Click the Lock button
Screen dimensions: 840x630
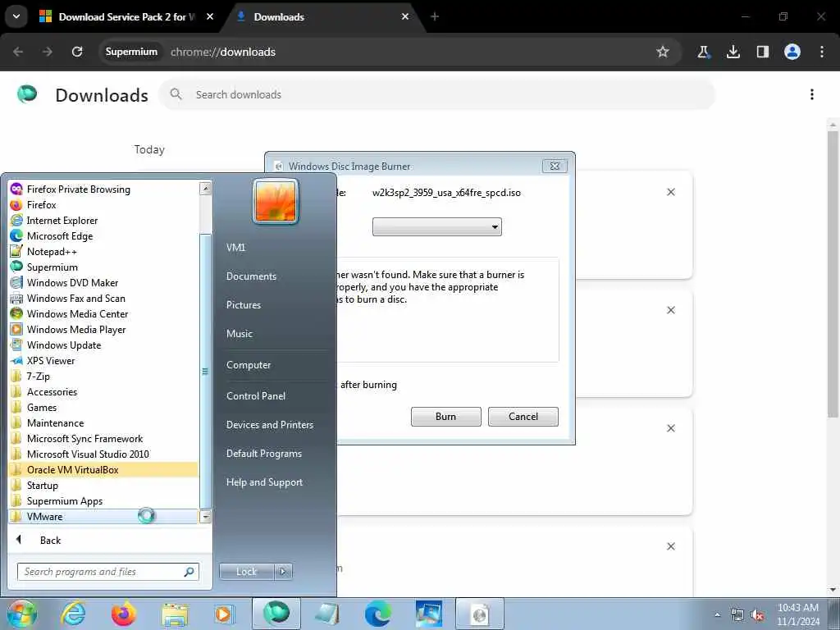246,572
